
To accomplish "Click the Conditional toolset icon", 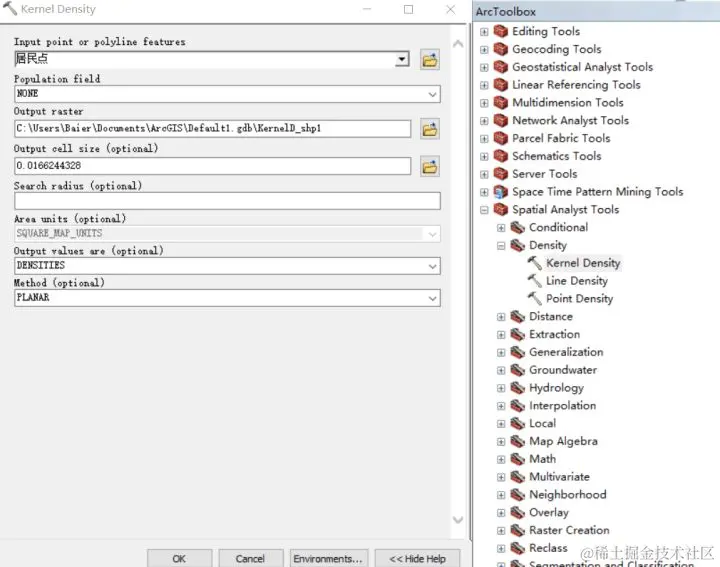I will click(518, 227).
